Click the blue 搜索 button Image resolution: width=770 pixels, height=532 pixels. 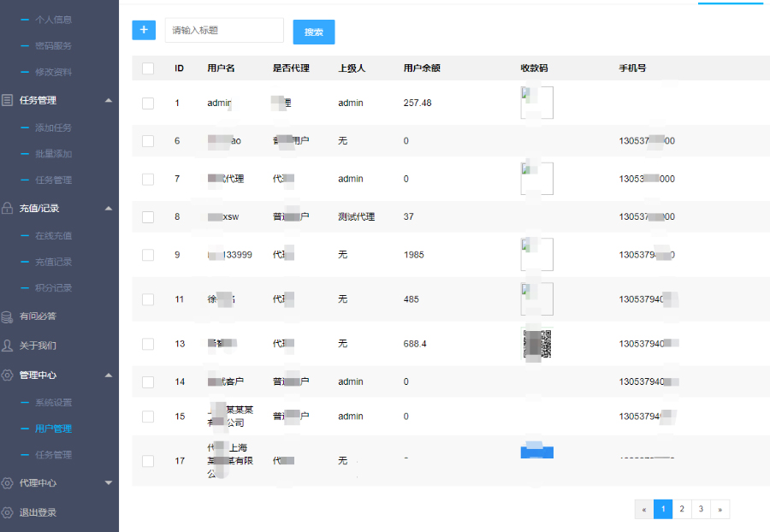pyautogui.click(x=314, y=33)
